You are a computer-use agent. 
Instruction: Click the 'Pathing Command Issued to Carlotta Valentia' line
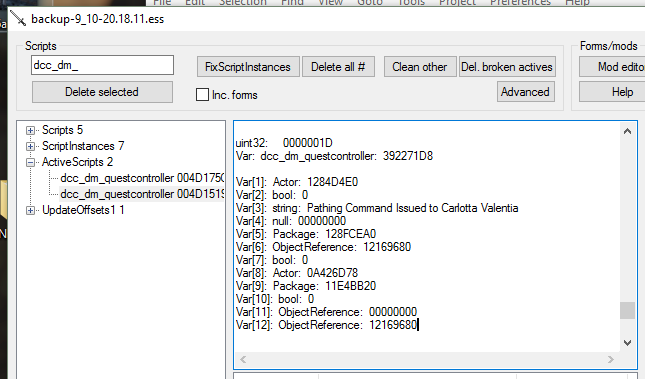pyautogui.click(x=377, y=208)
